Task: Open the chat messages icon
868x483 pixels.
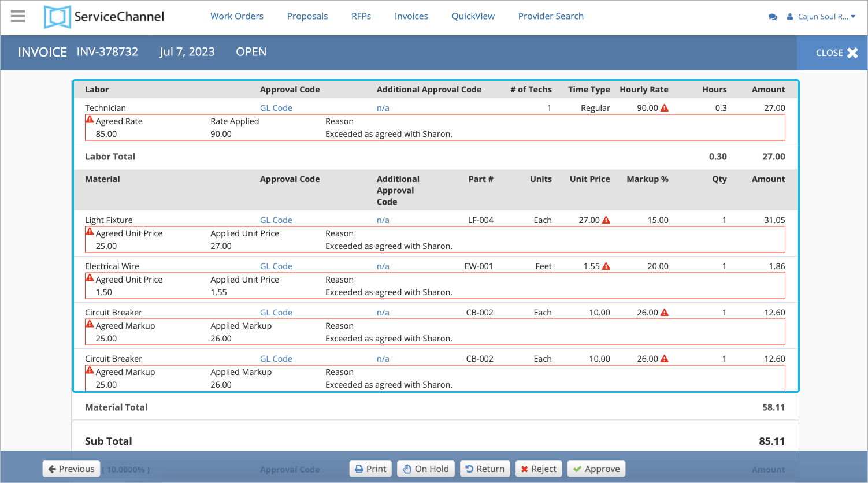Action: [773, 17]
